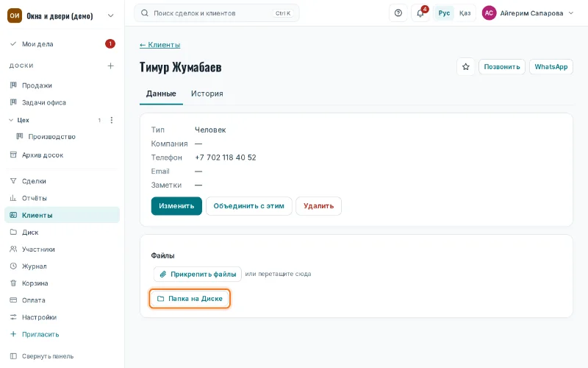
Task: Collapse the Цех board group
Action: [x=11, y=120]
